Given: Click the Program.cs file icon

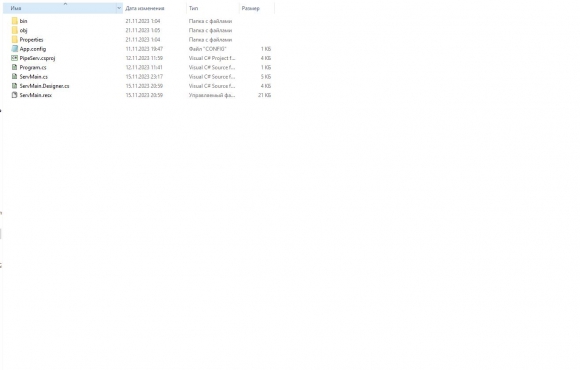Looking at the screenshot, I should 14,67.
